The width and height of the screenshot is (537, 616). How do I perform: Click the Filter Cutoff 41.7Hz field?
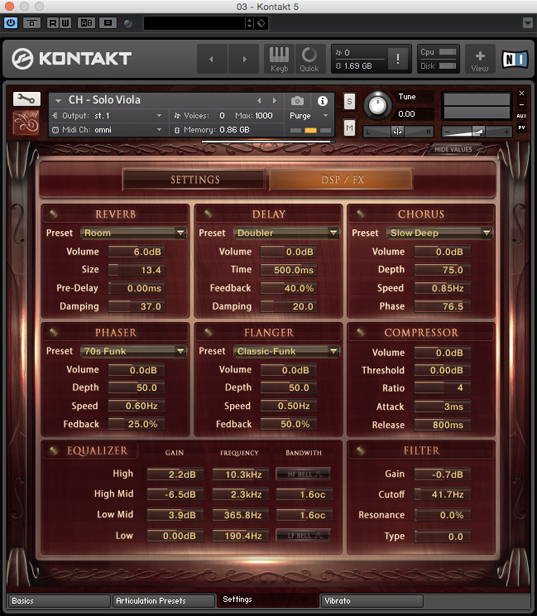coord(442,494)
